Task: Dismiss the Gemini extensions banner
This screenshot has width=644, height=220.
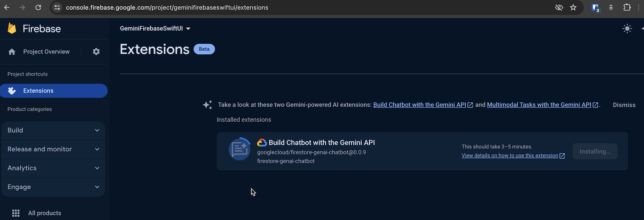Action: pyautogui.click(x=624, y=105)
